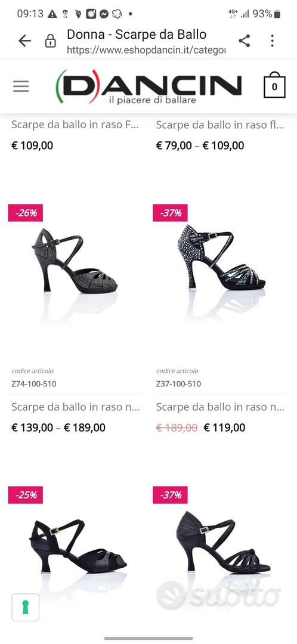The height and width of the screenshot is (644, 297).
Task: Open the "Scarpe da ballo in raso fl..." product
Action: click(220, 125)
